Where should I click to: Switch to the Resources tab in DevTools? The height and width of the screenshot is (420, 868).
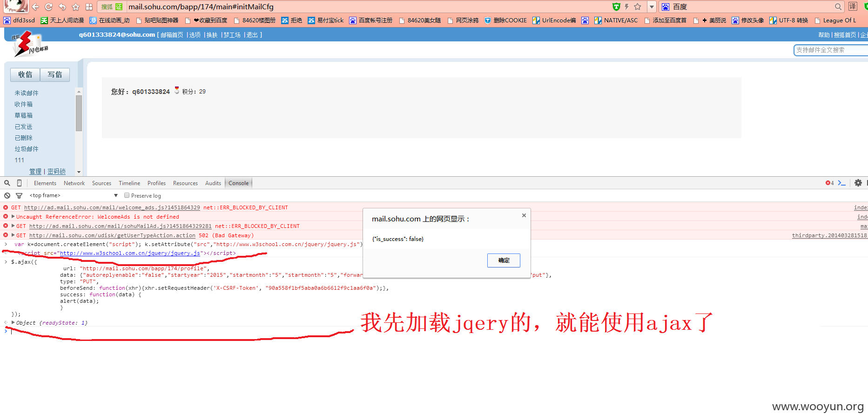point(185,183)
